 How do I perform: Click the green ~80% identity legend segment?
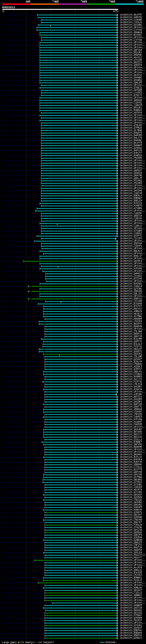tap(101, 4)
